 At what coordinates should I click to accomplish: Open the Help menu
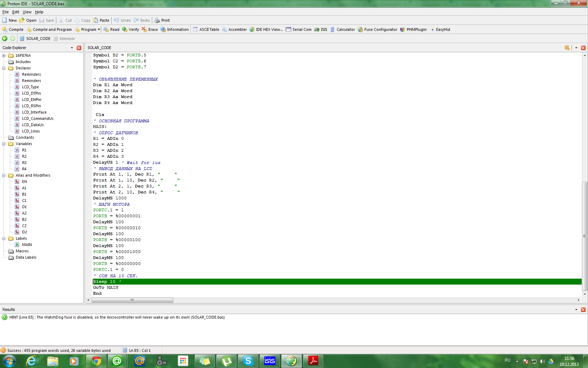pos(39,12)
